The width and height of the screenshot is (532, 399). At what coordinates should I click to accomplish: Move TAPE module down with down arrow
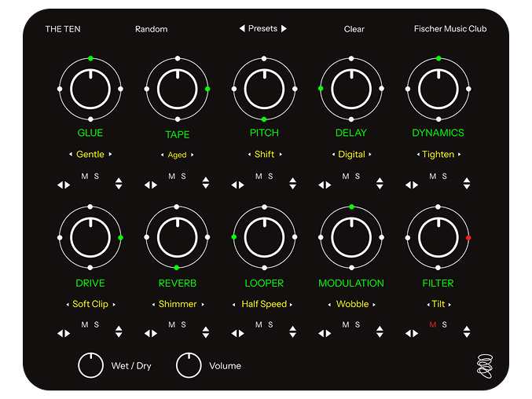tap(206, 186)
